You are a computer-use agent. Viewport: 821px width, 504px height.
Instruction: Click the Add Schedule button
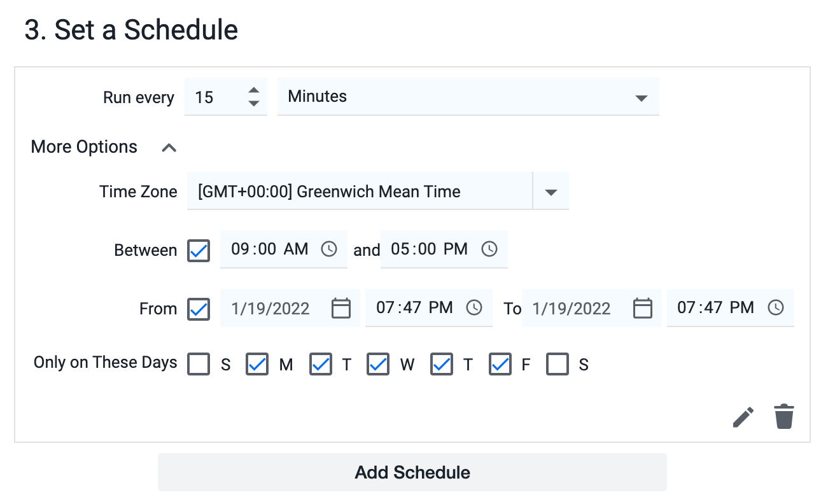[x=412, y=472]
